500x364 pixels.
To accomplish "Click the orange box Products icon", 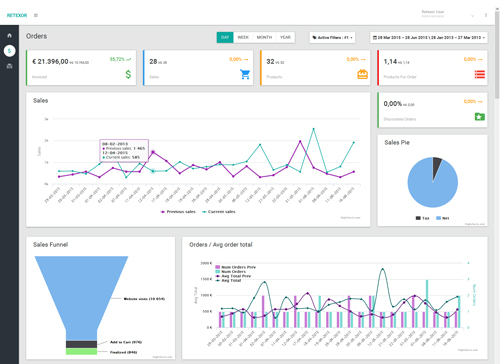I will (x=362, y=74).
